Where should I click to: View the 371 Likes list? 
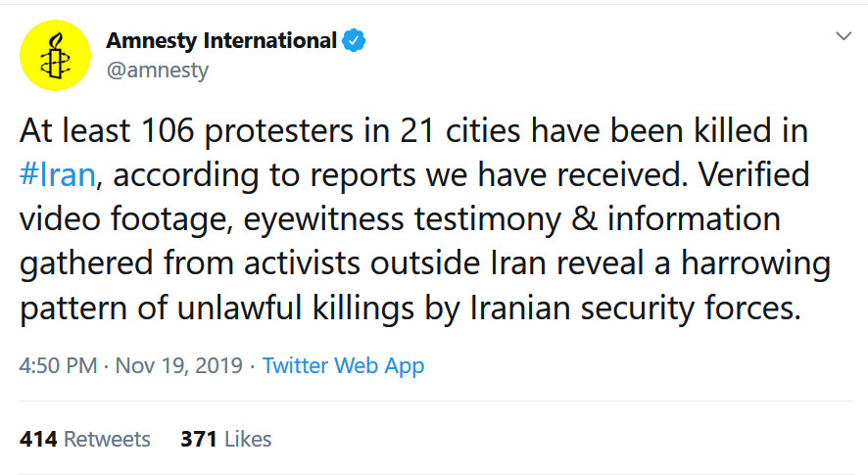point(225,439)
